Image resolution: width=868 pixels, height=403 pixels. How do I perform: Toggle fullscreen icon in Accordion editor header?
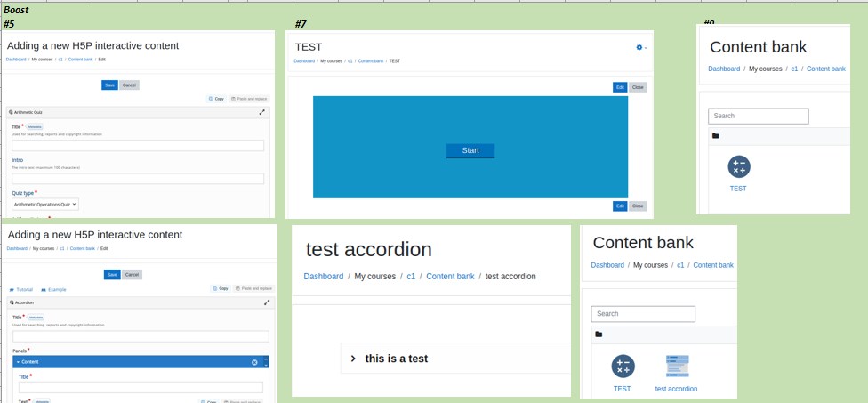coord(267,302)
